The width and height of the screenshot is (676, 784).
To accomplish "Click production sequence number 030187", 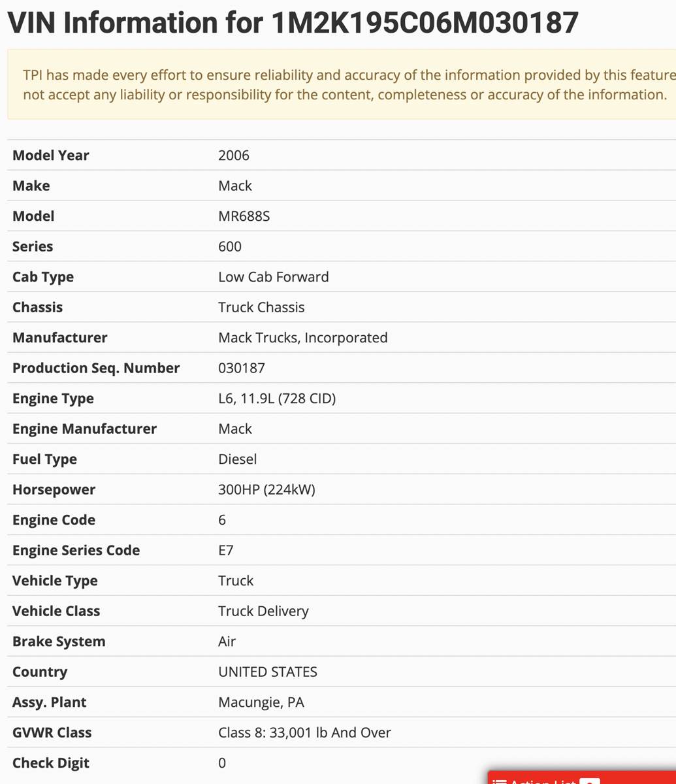I will [242, 368].
